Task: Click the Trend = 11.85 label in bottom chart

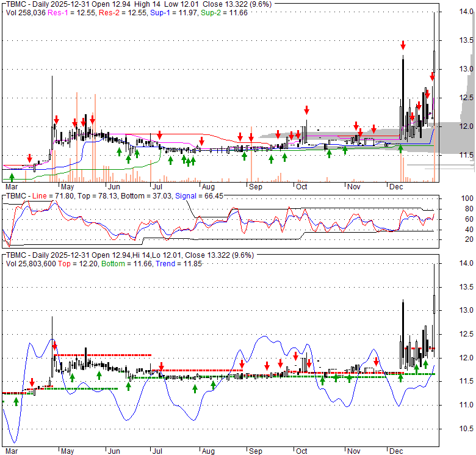Action: tap(175, 264)
